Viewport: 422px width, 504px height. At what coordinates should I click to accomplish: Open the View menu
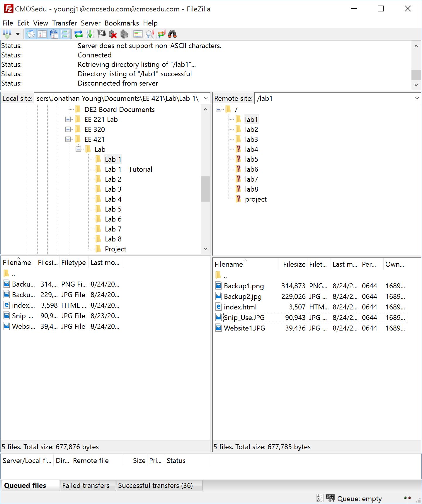(x=40, y=23)
